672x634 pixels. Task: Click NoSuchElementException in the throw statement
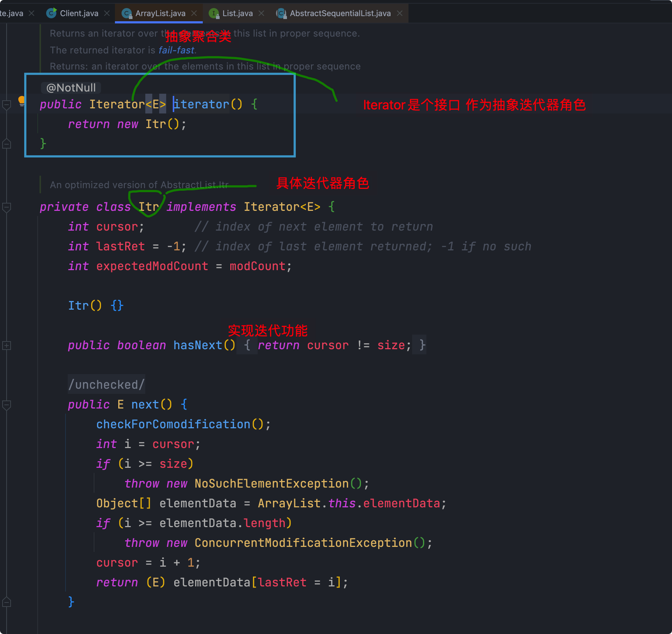tap(271, 484)
